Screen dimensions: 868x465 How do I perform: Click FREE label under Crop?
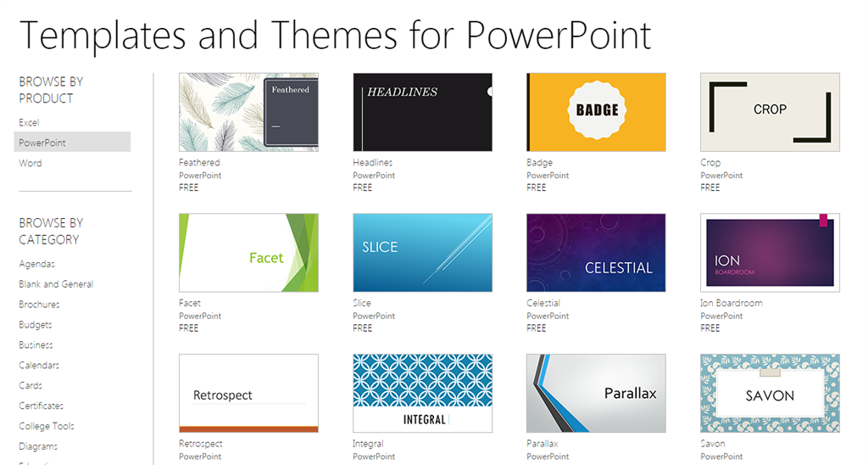pyautogui.click(x=709, y=188)
